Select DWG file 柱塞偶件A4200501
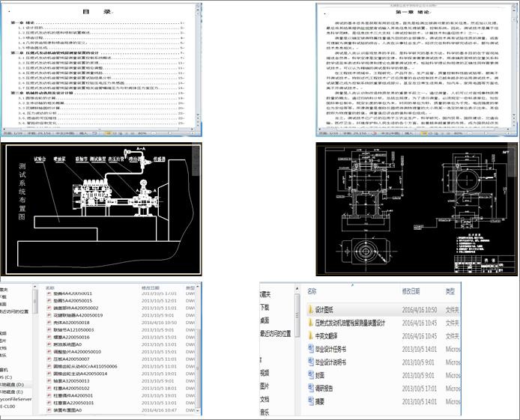The height and width of the screenshot is (420, 520). [x=73, y=395]
